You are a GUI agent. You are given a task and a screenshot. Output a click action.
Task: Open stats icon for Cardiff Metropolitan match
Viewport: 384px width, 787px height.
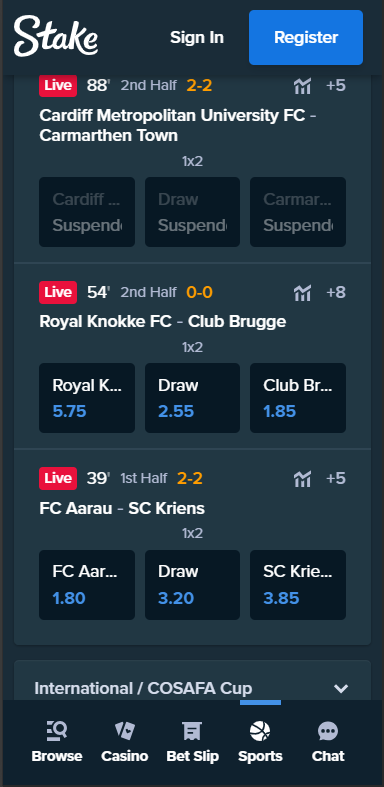point(302,86)
